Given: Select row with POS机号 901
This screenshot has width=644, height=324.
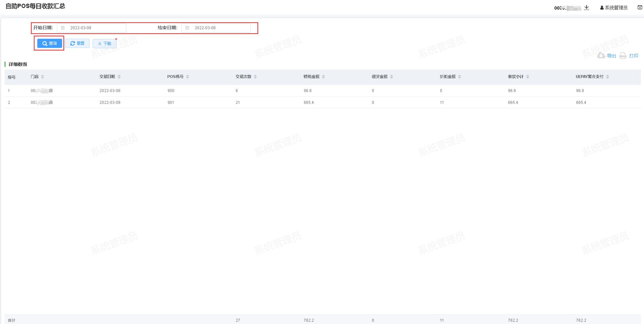Looking at the screenshot, I should click(171, 102).
